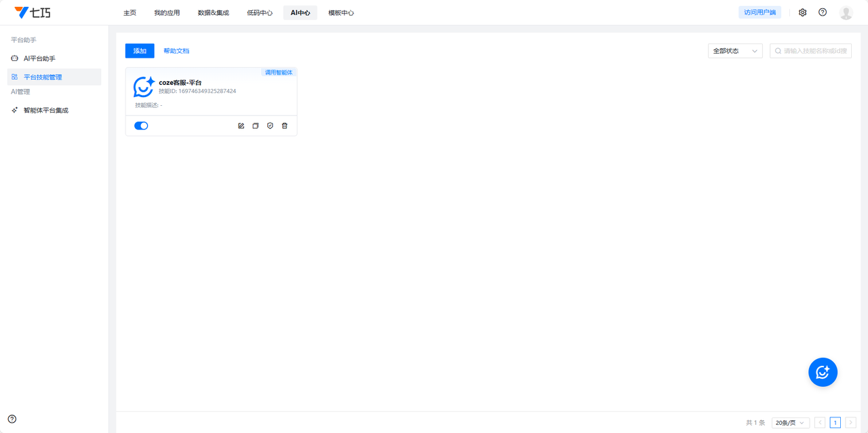Open the floating AI assistant chat bubble
Viewport: 868px width, 433px height.
pos(823,372)
